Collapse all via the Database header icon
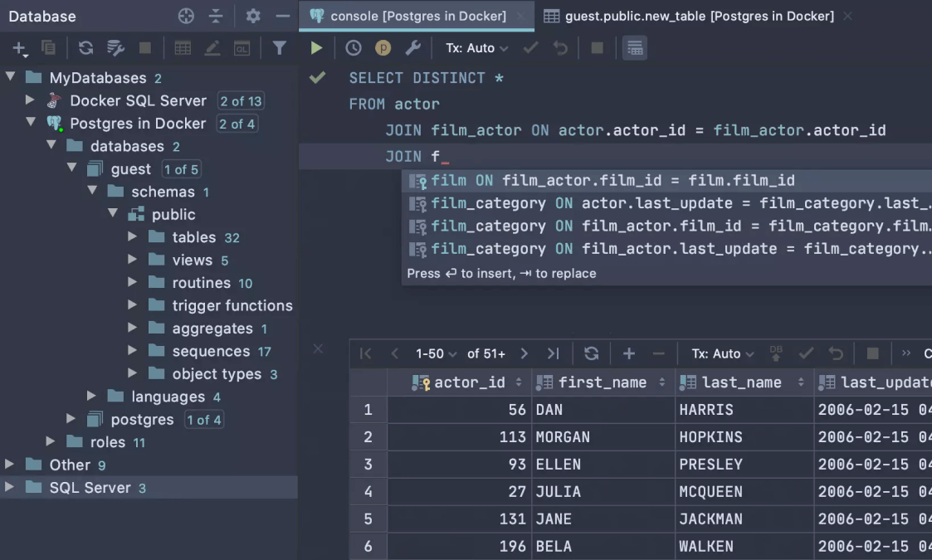 216,16
